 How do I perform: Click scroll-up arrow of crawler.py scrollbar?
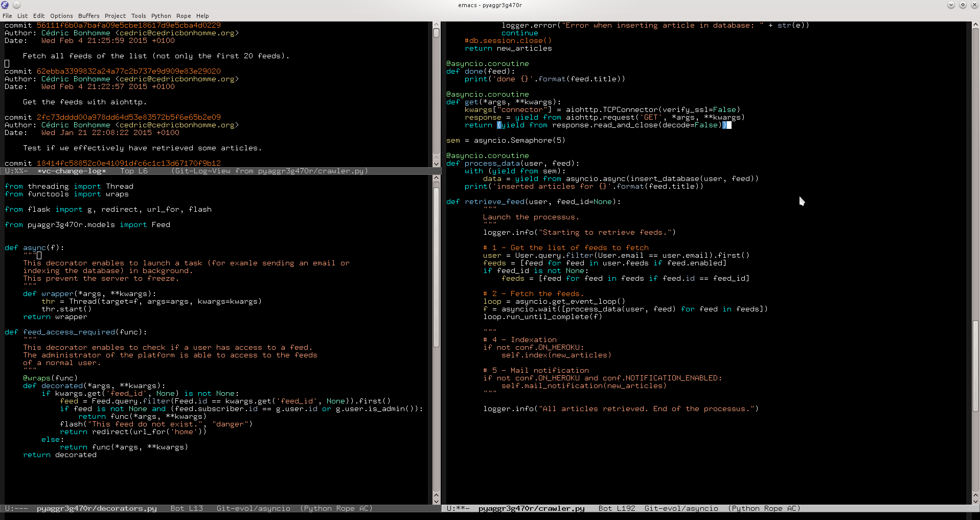coord(975,25)
